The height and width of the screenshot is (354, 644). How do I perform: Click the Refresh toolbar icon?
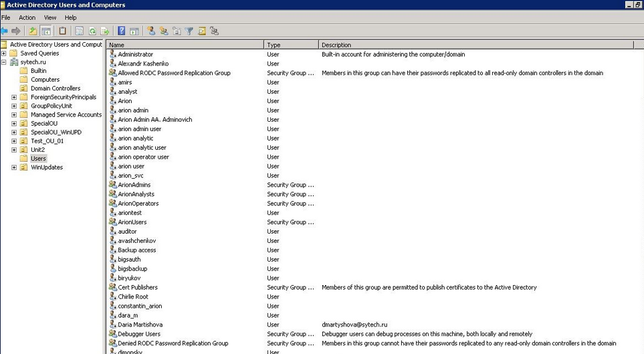[x=92, y=31]
